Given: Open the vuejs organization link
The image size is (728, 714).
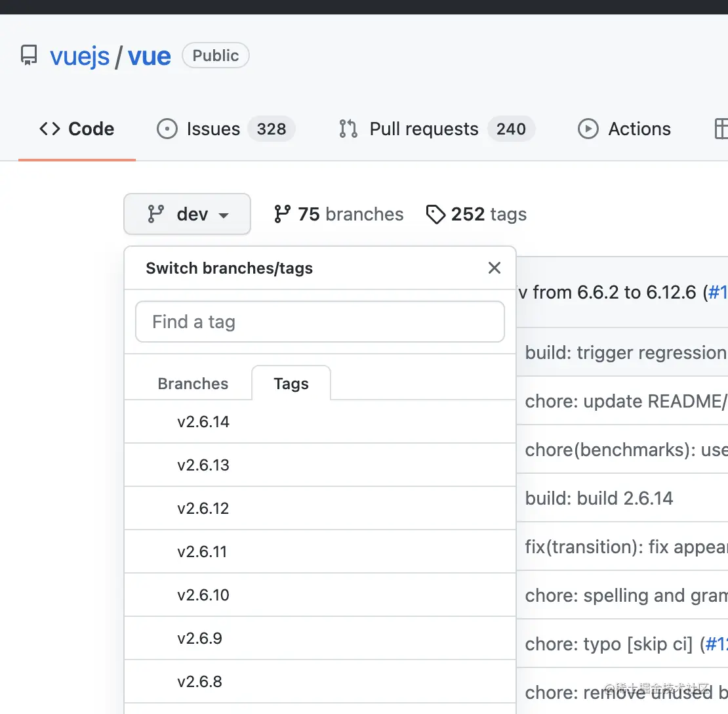Looking at the screenshot, I should [80, 56].
